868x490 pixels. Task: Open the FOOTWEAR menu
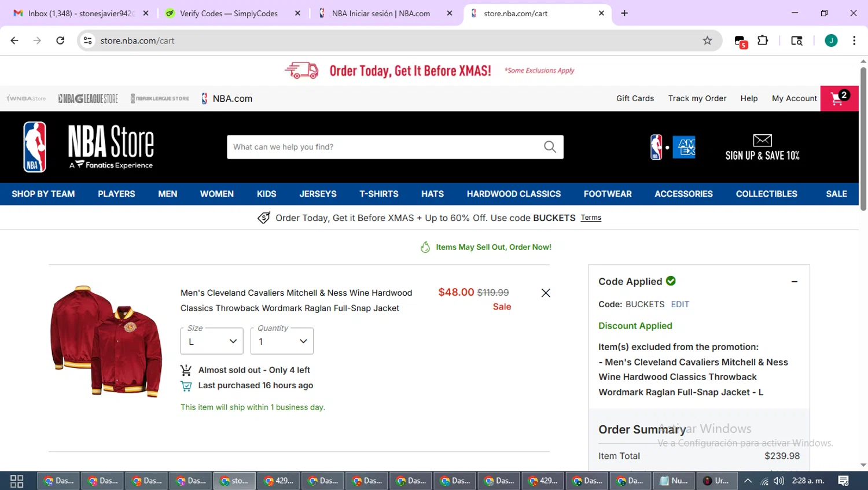click(608, 194)
